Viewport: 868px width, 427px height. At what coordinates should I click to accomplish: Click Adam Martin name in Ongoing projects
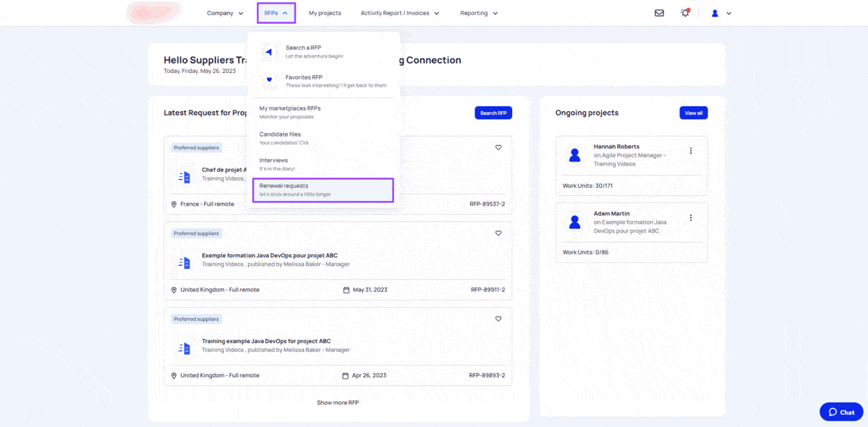pyautogui.click(x=612, y=214)
